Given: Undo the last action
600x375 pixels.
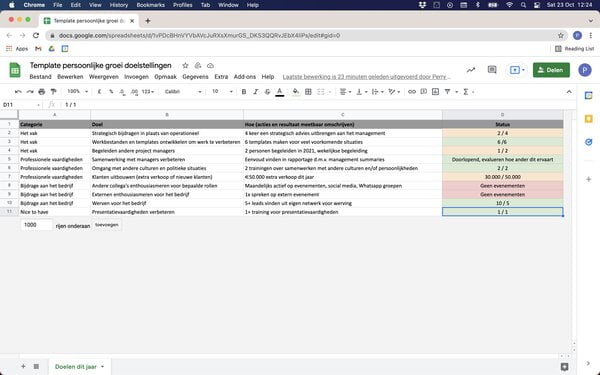Looking at the screenshot, I should point(18,92).
